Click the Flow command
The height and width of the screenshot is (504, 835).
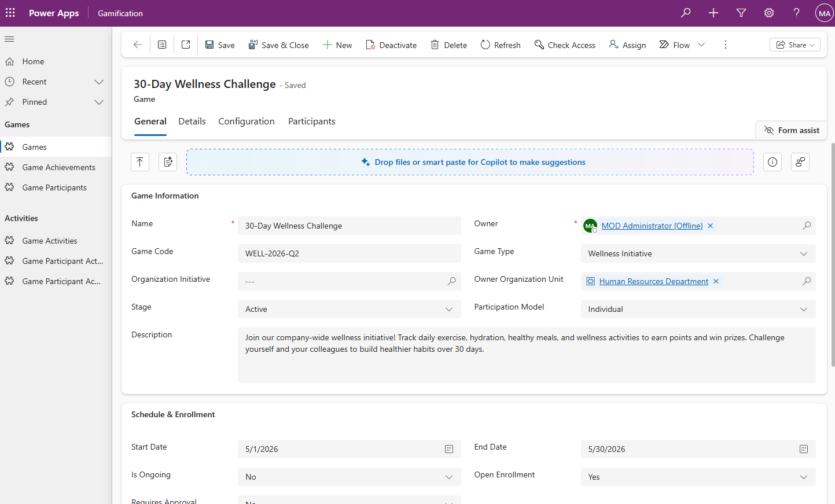click(x=675, y=45)
